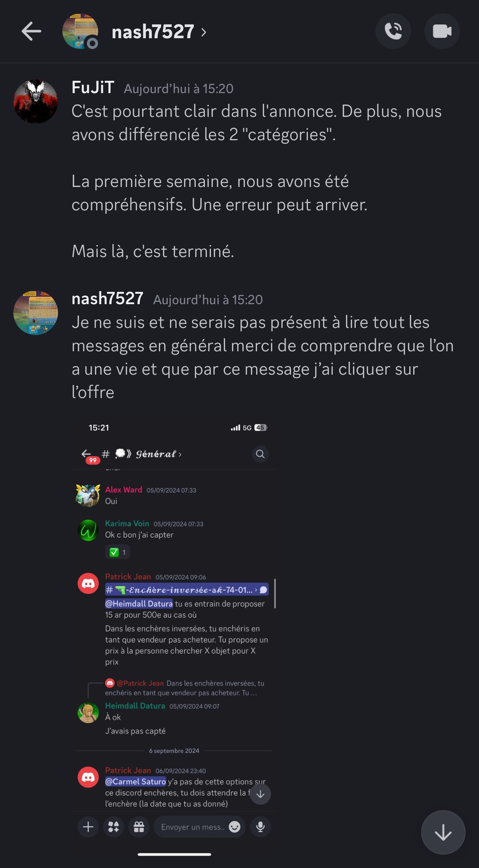Tap plus attachment icon in screenshot
The width and height of the screenshot is (479, 868).
[88, 827]
